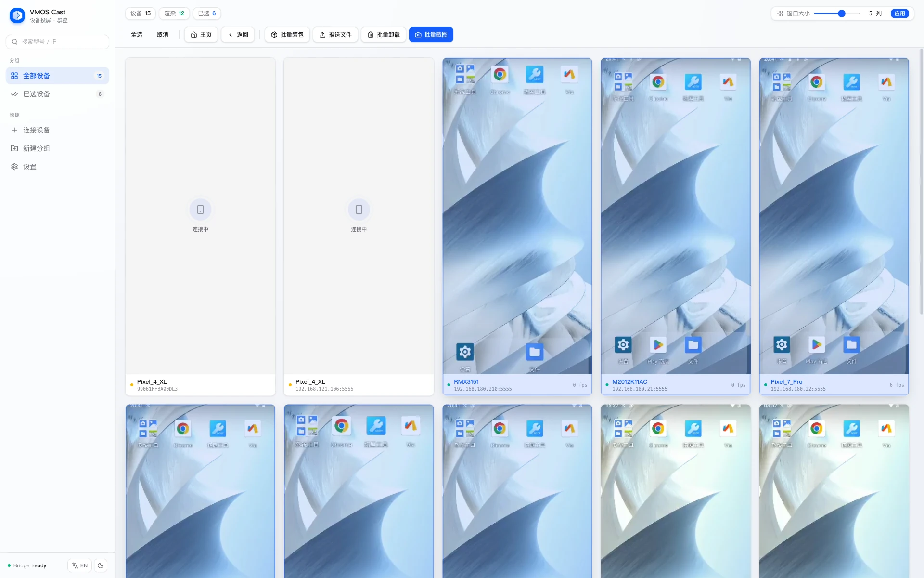This screenshot has height=578, width=924.
Task: Open 系统工具 folder on Pixel_7_Pro
Action: (x=782, y=82)
